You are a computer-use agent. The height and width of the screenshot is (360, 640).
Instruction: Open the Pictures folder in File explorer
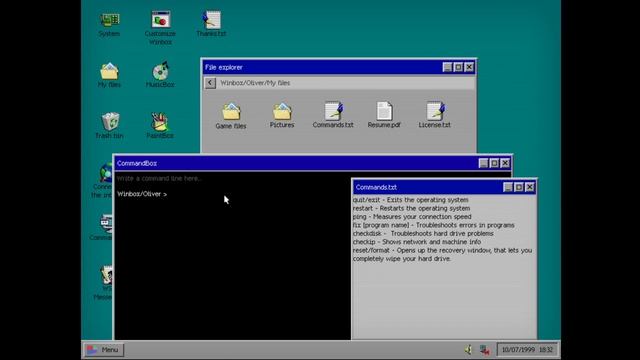point(282,116)
